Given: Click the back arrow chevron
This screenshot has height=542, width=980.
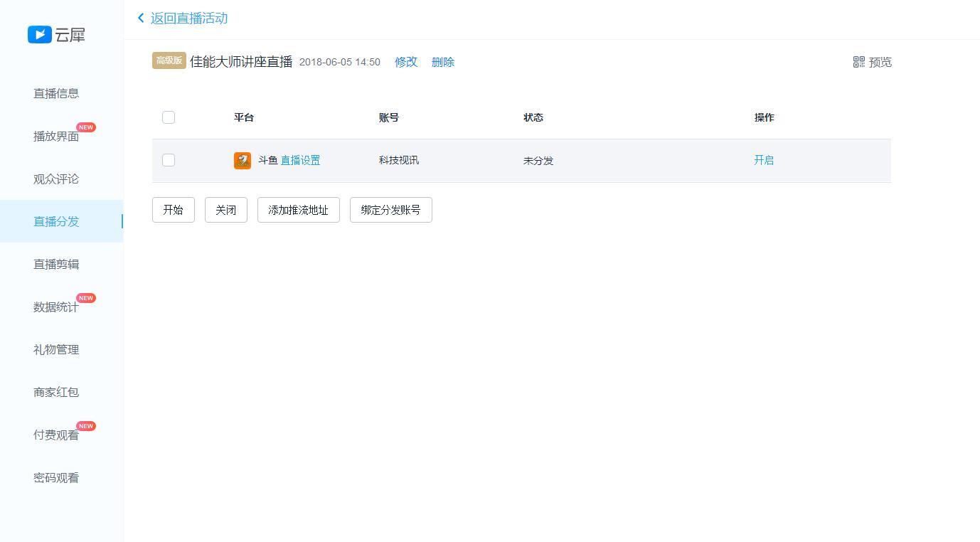Looking at the screenshot, I should (141, 18).
